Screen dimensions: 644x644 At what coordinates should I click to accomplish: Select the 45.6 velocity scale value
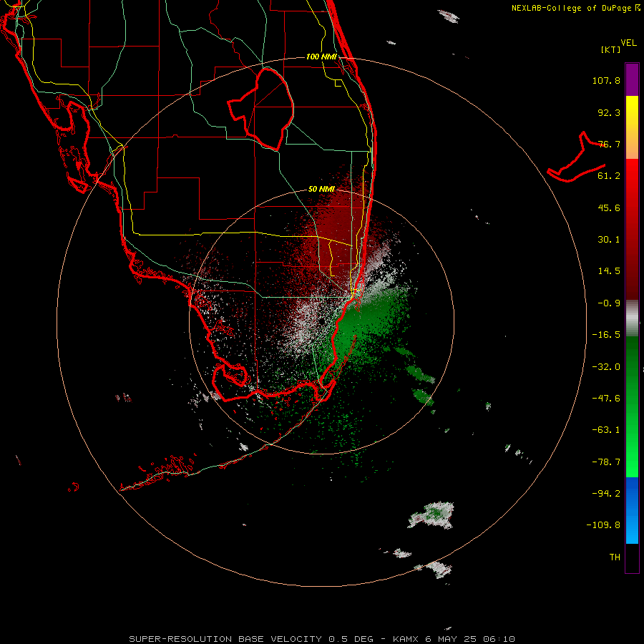coord(609,208)
